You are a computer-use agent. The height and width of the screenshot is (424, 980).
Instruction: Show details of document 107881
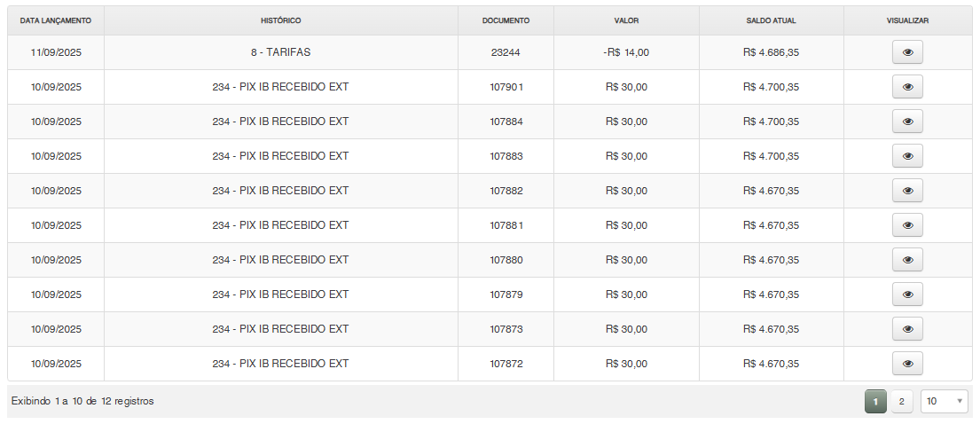click(907, 225)
